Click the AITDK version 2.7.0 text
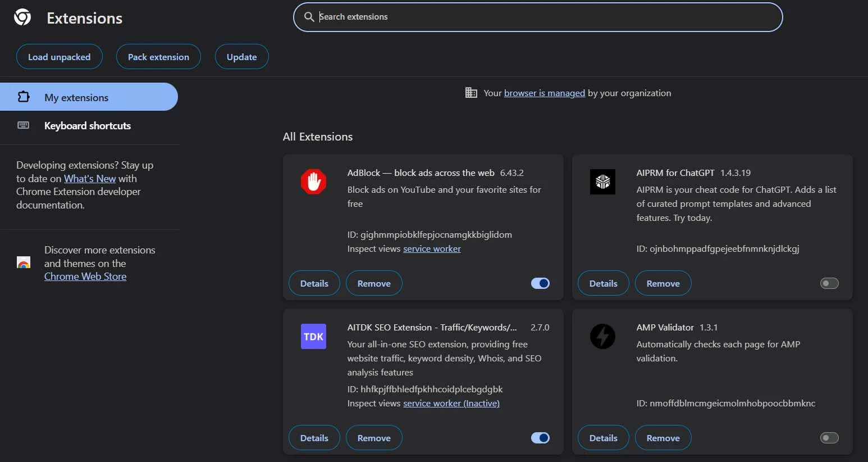The width and height of the screenshot is (868, 462). tap(540, 327)
